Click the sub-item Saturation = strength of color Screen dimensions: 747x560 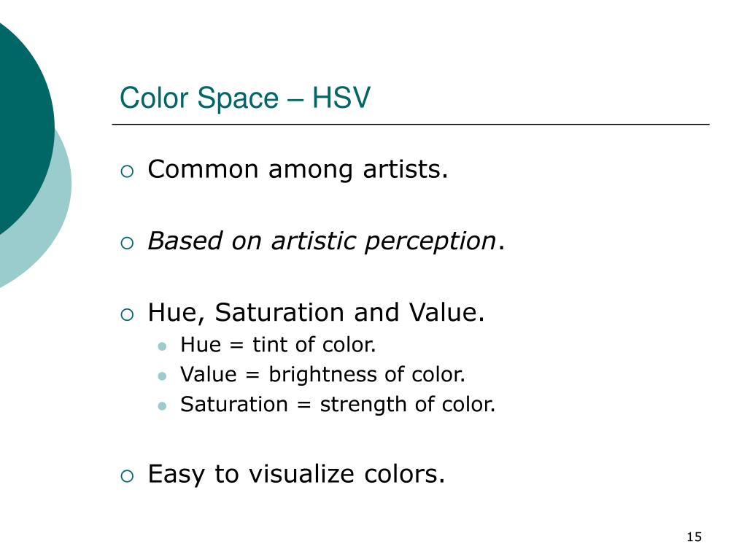pos(338,405)
